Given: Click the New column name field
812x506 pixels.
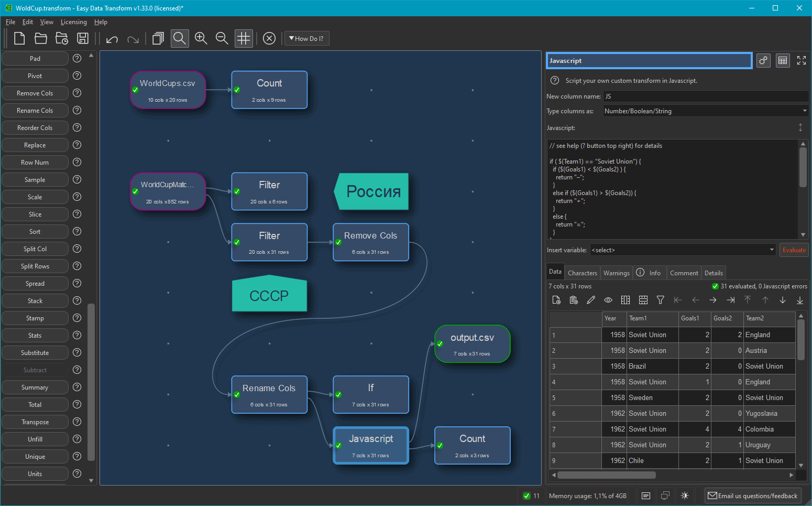Looking at the screenshot, I should click(706, 96).
